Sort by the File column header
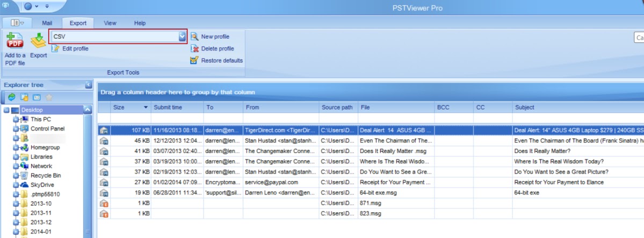 pos(396,107)
